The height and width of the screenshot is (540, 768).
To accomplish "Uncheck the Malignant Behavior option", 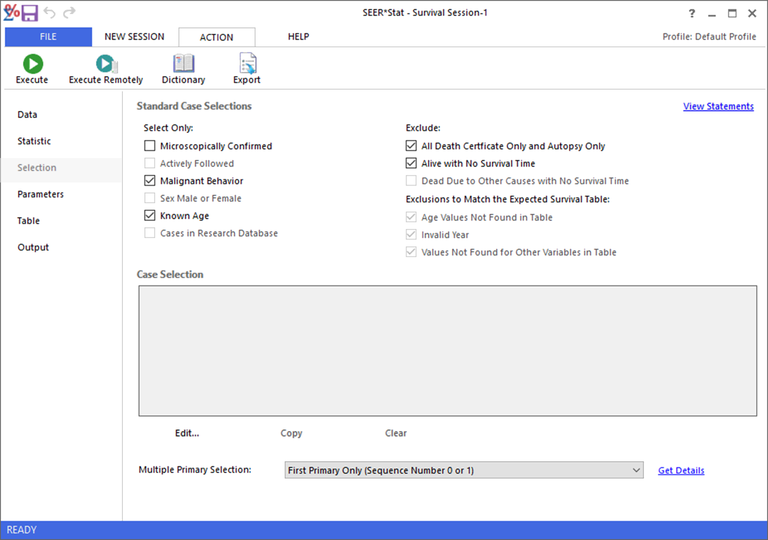I will pos(150,181).
